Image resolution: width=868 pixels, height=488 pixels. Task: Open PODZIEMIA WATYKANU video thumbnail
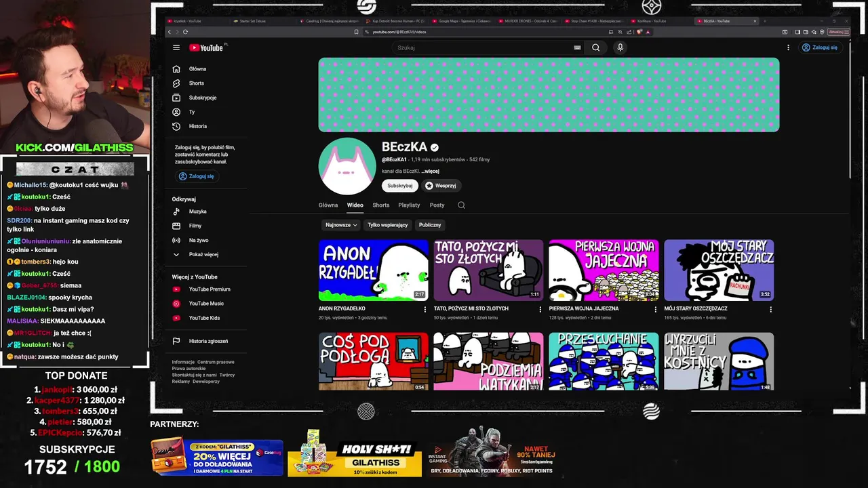[489, 361]
